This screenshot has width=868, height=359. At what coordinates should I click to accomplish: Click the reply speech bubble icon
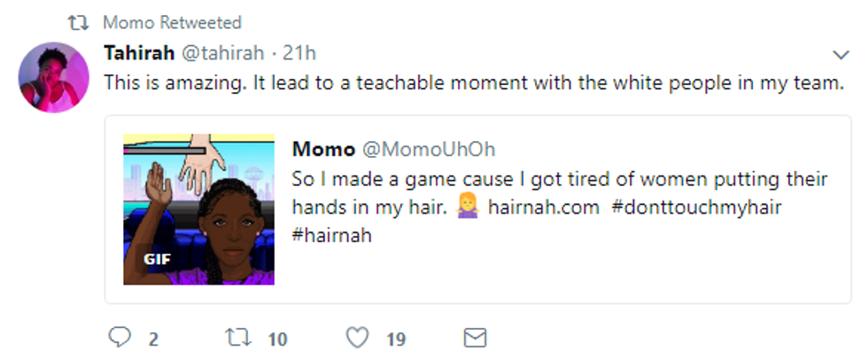[120, 338]
